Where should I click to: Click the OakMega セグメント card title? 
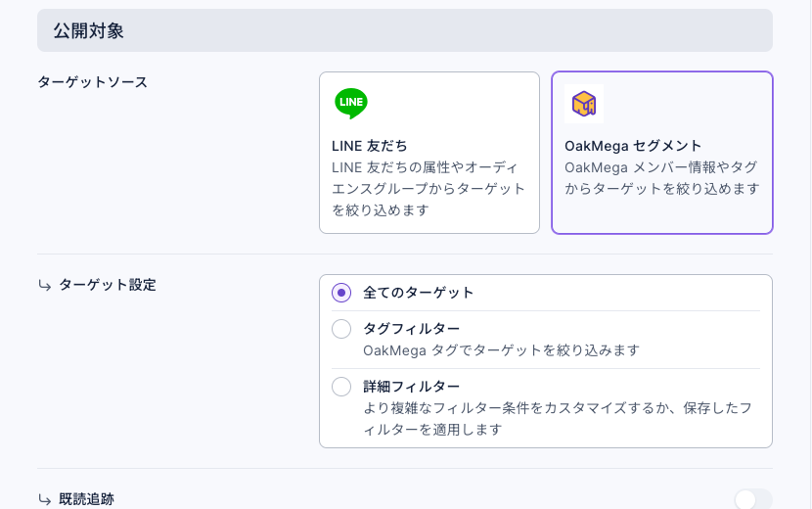click(633, 146)
